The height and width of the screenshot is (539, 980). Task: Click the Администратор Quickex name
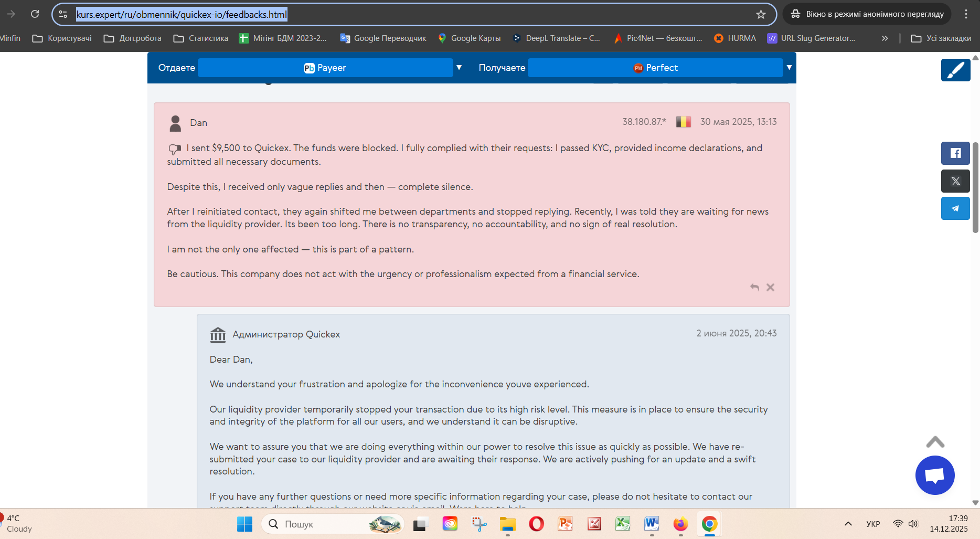tap(286, 334)
